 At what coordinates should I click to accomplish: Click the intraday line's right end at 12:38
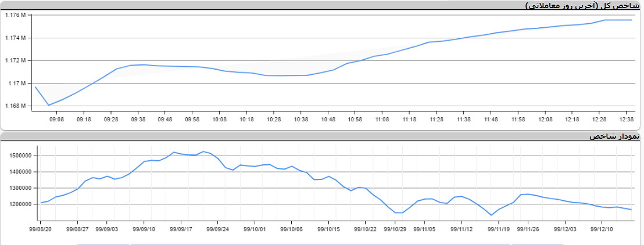click(x=632, y=20)
